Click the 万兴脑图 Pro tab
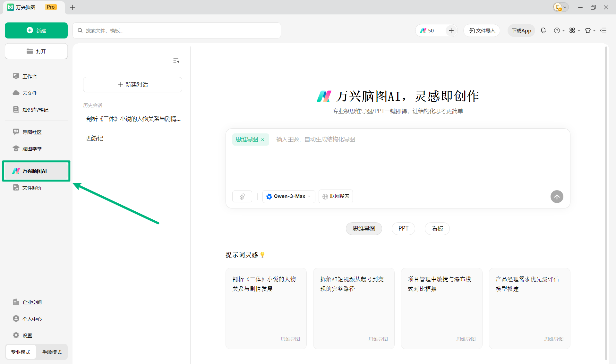Viewport: 616px width, 364px height. (x=34, y=7)
